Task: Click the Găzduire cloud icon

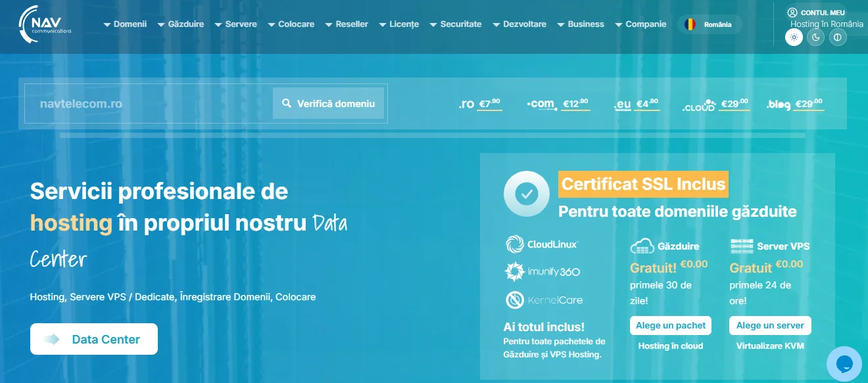Action: [642, 246]
